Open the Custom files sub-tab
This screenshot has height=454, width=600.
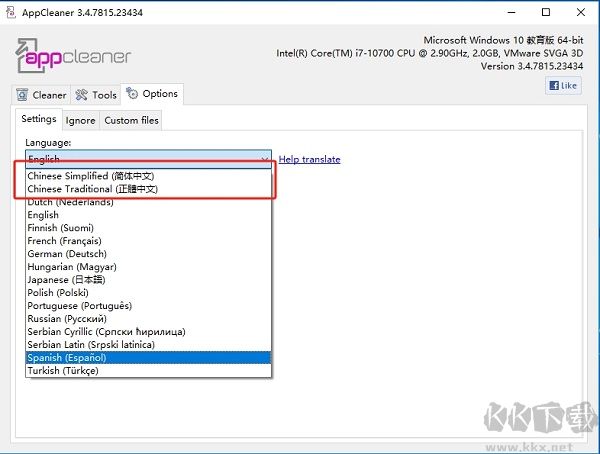[131, 120]
